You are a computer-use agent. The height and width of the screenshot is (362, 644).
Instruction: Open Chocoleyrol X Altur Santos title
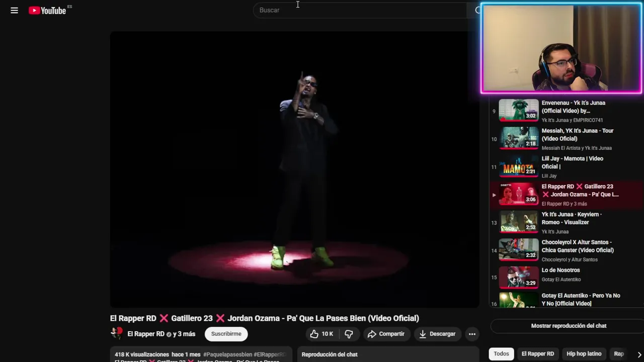tap(578, 246)
